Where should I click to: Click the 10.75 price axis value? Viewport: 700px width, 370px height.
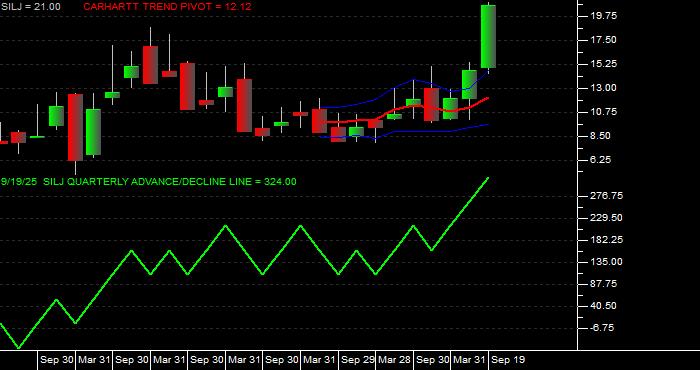[603, 112]
